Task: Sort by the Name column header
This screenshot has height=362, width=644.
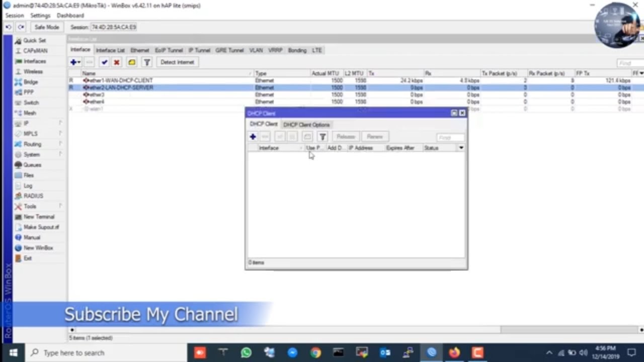Action: (x=167, y=73)
